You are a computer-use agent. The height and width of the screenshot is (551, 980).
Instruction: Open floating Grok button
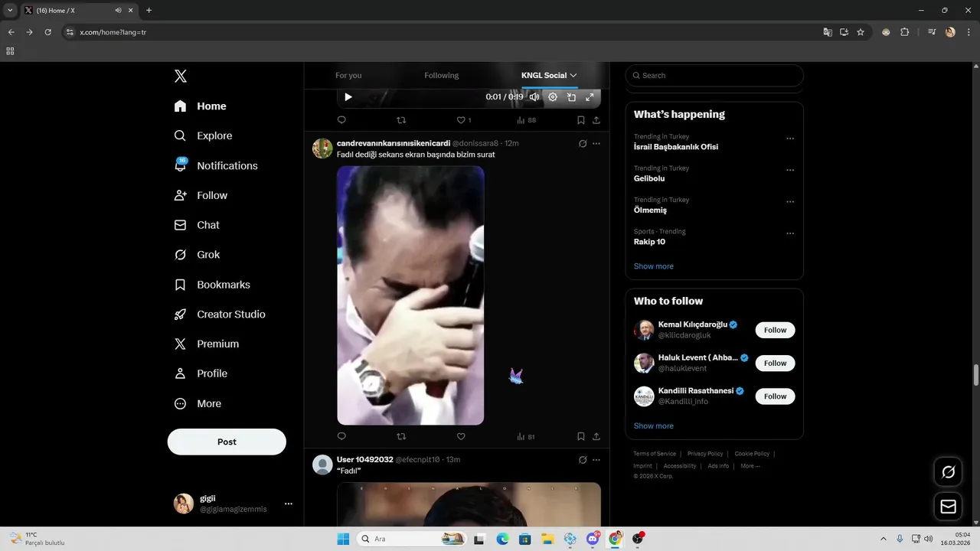coord(948,472)
